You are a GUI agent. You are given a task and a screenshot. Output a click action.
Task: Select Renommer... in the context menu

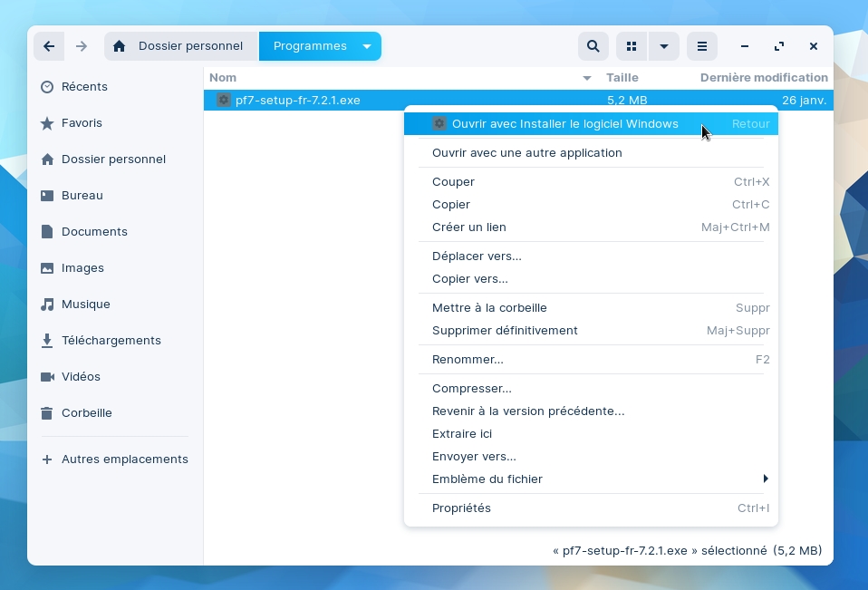(468, 360)
